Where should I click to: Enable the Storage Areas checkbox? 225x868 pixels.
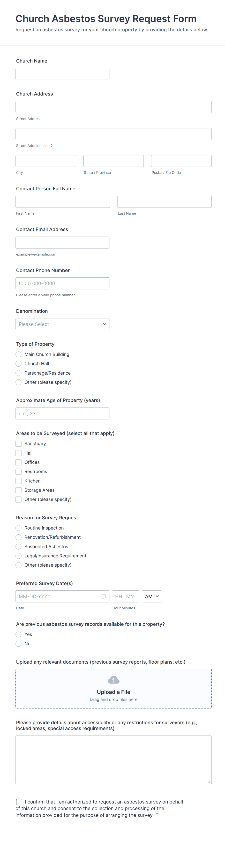(x=18, y=490)
